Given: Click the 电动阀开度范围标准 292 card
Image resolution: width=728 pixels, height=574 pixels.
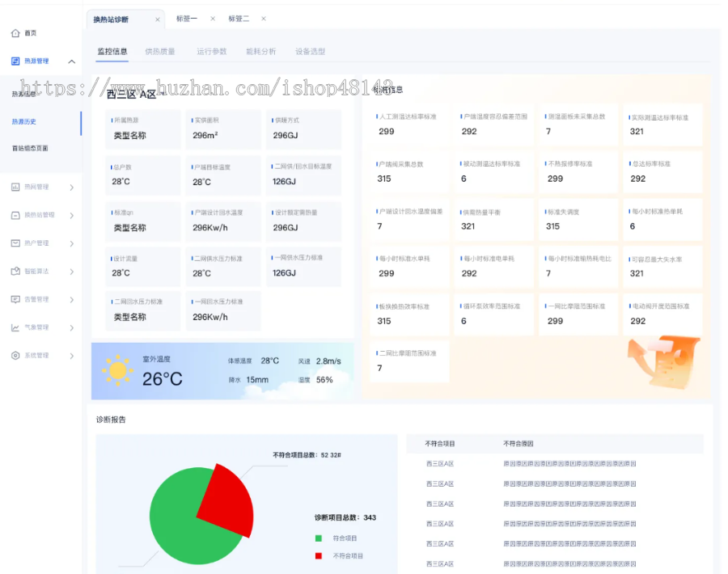Looking at the screenshot, I should [662, 314].
